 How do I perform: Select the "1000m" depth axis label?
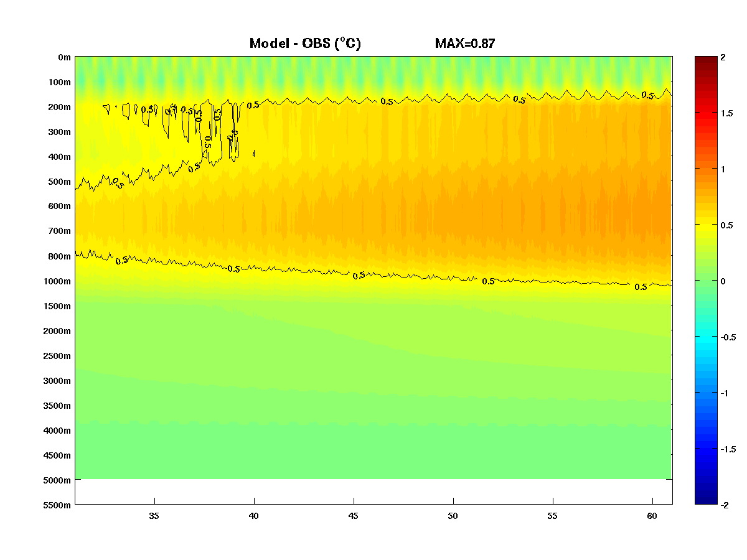[x=57, y=281]
